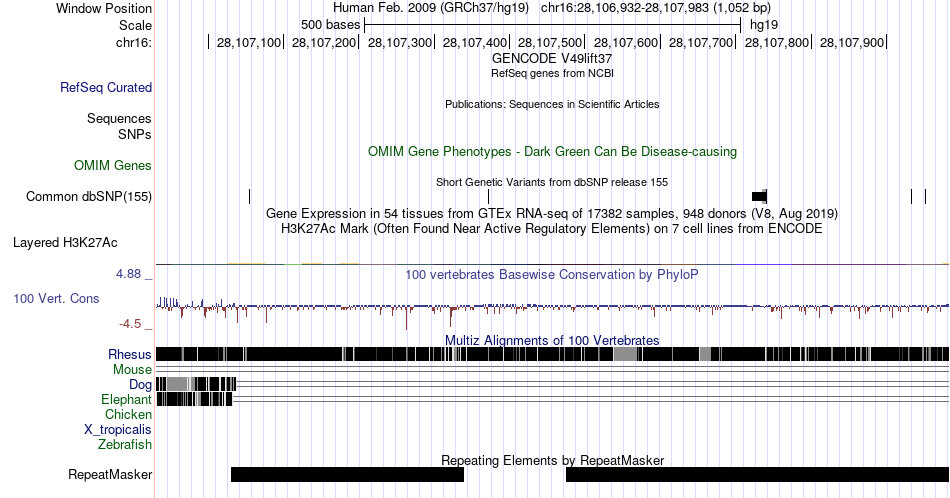Click the Scale track label
Image resolution: width=950 pixels, height=498 pixels.
135,25
